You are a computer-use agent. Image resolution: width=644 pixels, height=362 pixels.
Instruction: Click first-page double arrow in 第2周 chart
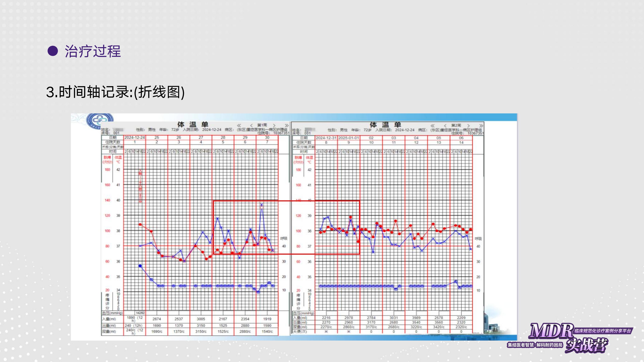pyautogui.click(x=433, y=126)
